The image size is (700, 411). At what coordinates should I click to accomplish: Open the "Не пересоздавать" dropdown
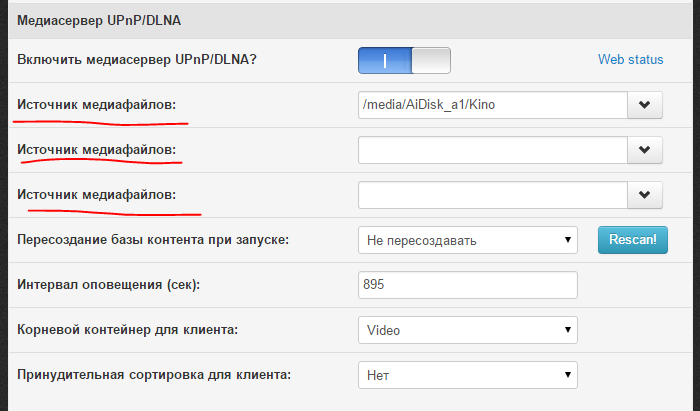coord(467,240)
